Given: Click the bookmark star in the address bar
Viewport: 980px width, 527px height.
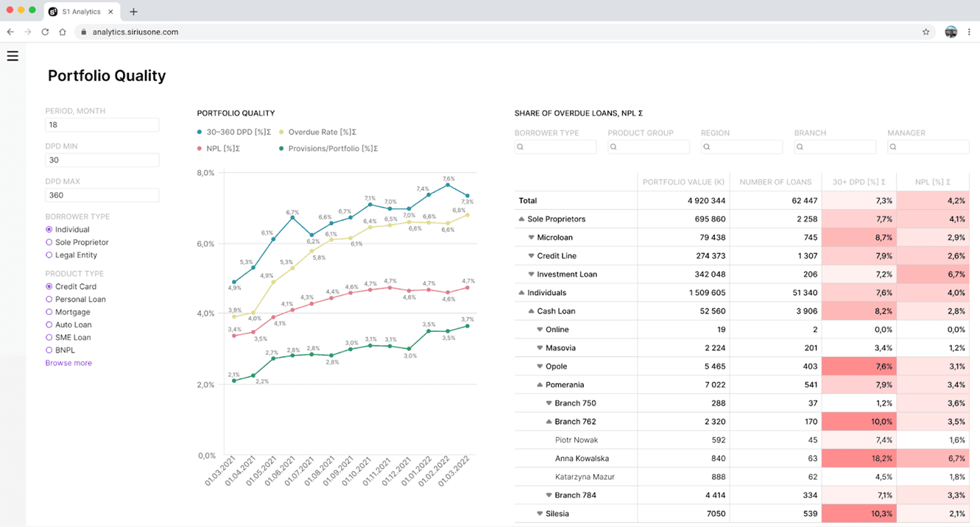Looking at the screenshot, I should pyautogui.click(x=926, y=32).
